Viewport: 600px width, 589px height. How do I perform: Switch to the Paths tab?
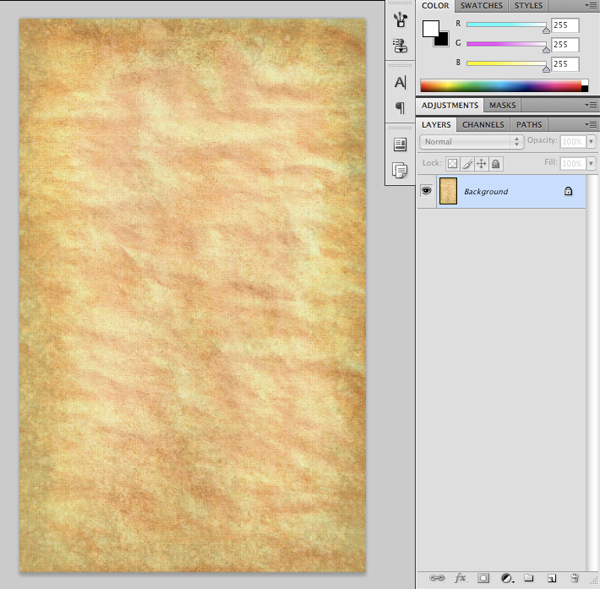coord(529,125)
